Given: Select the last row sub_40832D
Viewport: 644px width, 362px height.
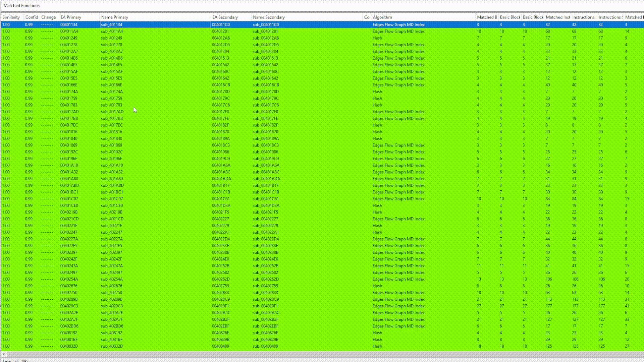Looking at the screenshot, I should [322, 346].
